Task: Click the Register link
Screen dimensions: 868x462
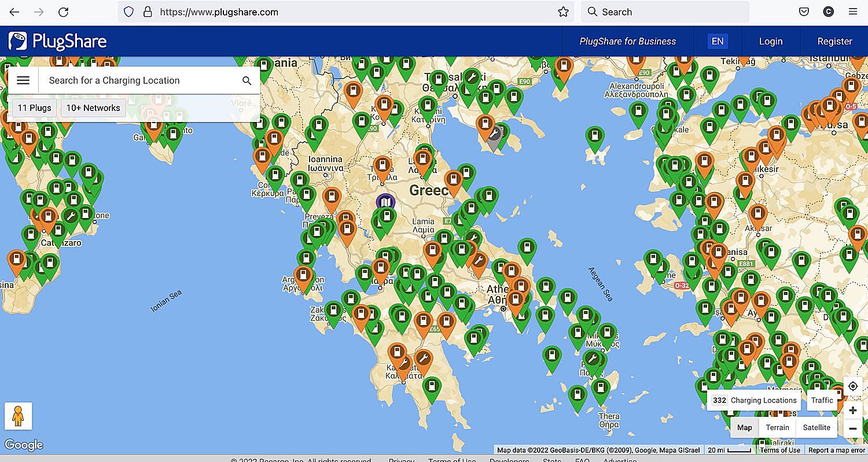Action: (x=834, y=41)
